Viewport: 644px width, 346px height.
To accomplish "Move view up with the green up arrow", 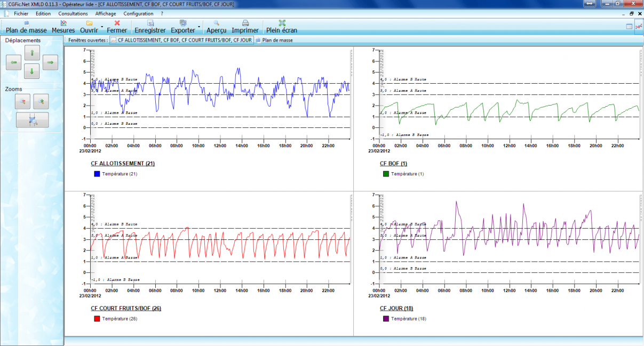I will click(x=32, y=52).
